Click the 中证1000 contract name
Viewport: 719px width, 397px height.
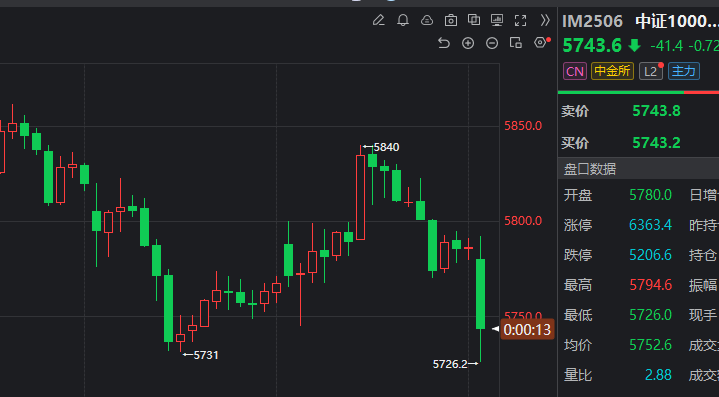click(677, 21)
